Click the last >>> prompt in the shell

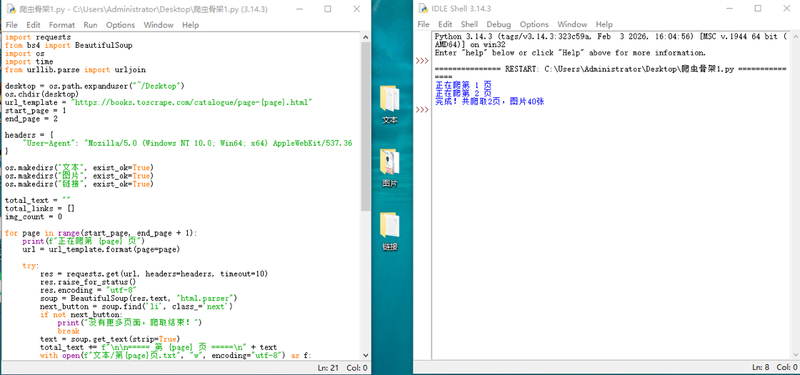click(422, 110)
